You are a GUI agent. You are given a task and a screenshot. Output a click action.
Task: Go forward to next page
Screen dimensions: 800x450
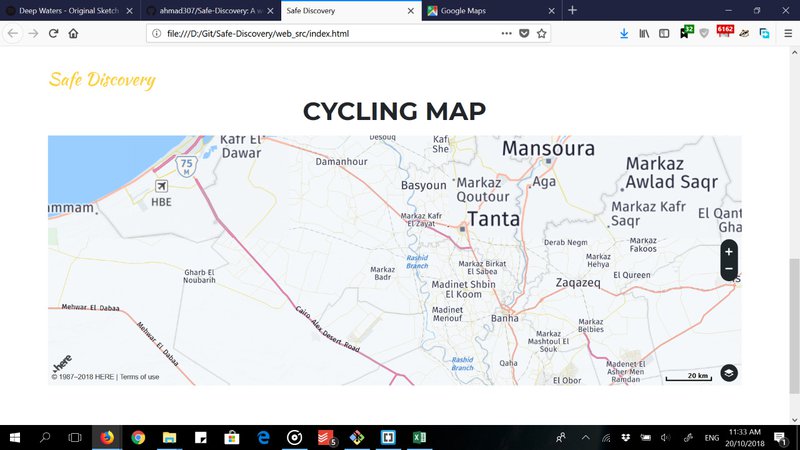pyautogui.click(x=33, y=34)
